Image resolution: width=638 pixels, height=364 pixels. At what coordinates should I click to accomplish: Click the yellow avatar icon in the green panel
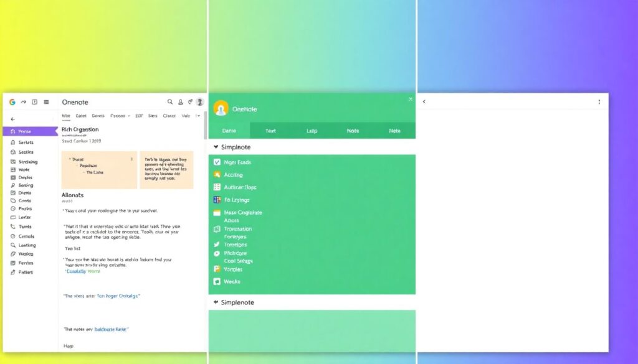(221, 109)
